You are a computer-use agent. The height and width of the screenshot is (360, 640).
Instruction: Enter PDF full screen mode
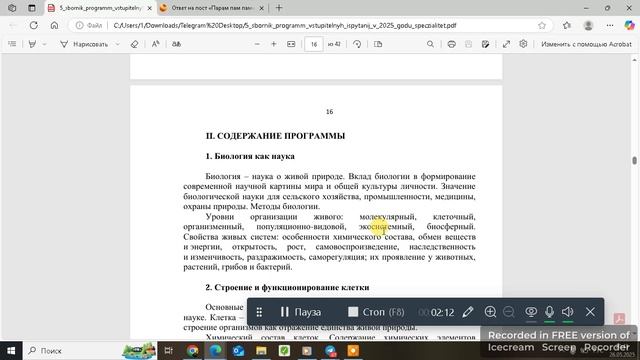(507, 44)
